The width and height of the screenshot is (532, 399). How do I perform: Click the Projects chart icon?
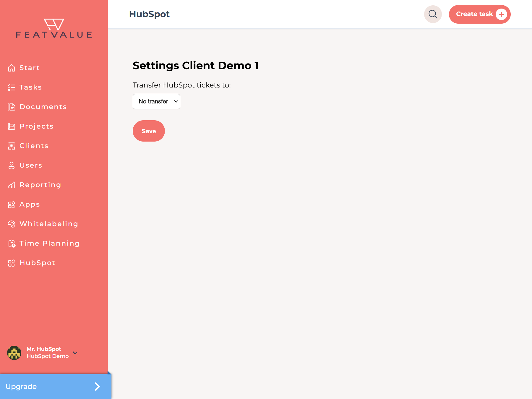[12, 126]
